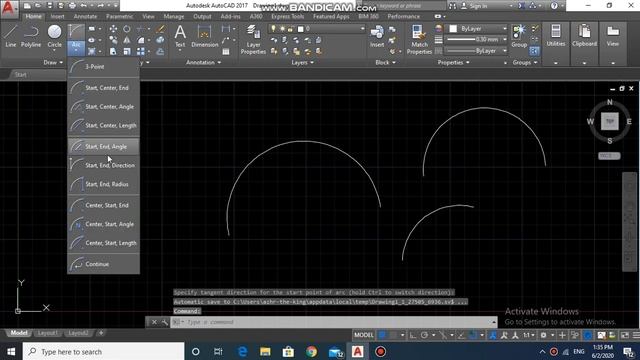Toggle layer on/off lightbulb

(x=273, y=29)
